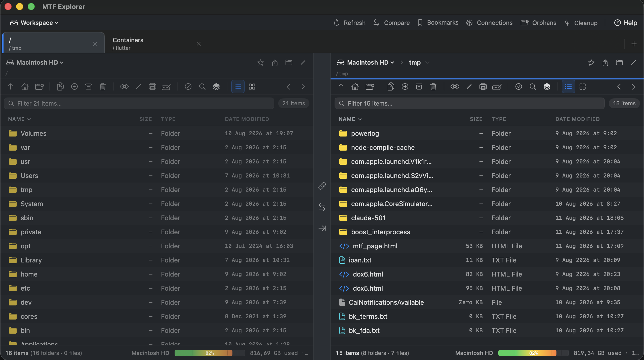The width and height of the screenshot is (644, 360).
Task: Click left pane disk usage bar
Action: pyautogui.click(x=210, y=353)
